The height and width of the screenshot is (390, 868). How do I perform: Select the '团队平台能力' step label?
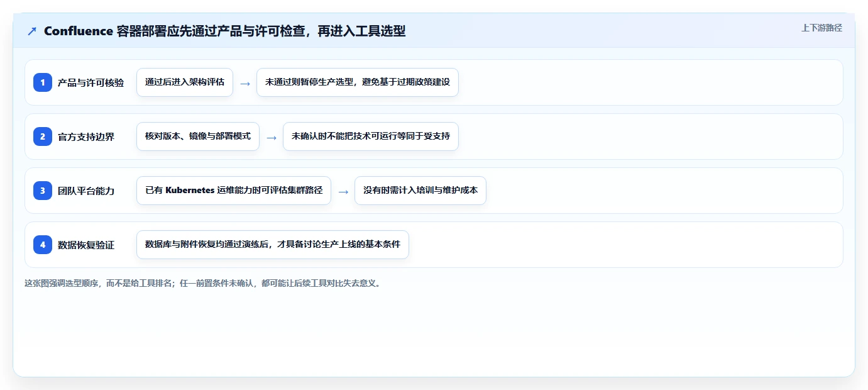tap(86, 191)
